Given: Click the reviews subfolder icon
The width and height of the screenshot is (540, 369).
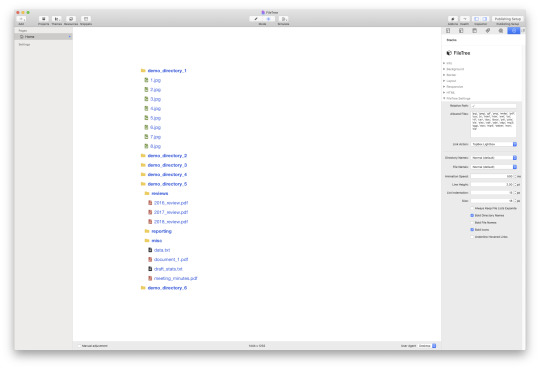Looking at the screenshot, I should tap(147, 194).
